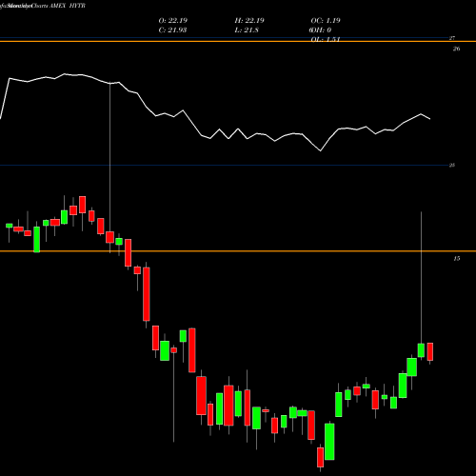The width and height of the screenshot is (476, 476).
Task: Click the 'AMEX HYTR' chart title
Action: (x=68, y=6)
